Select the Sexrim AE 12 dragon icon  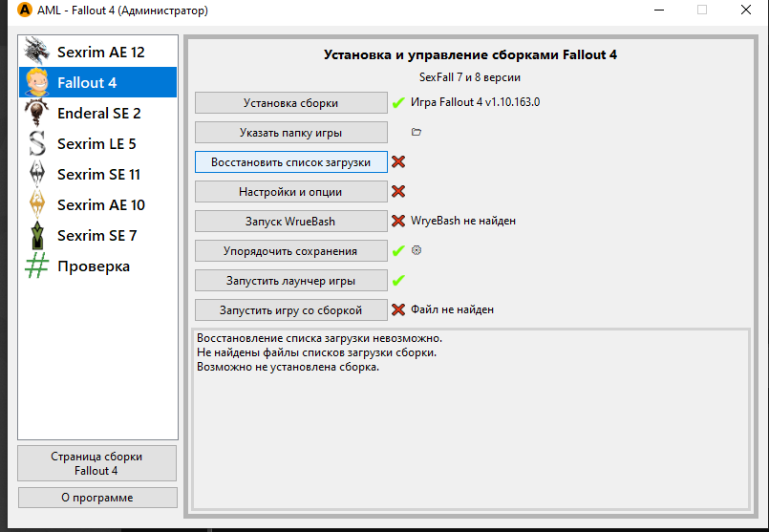click(37, 52)
